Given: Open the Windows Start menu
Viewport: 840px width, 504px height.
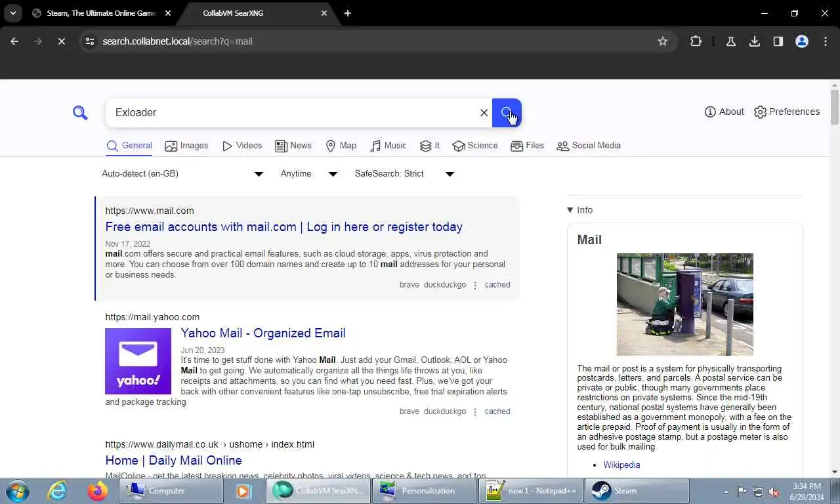Looking at the screenshot, I should [x=16, y=491].
